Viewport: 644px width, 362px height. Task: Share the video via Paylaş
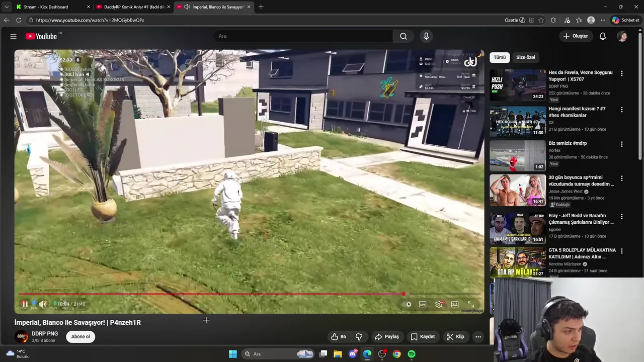pyautogui.click(x=386, y=337)
